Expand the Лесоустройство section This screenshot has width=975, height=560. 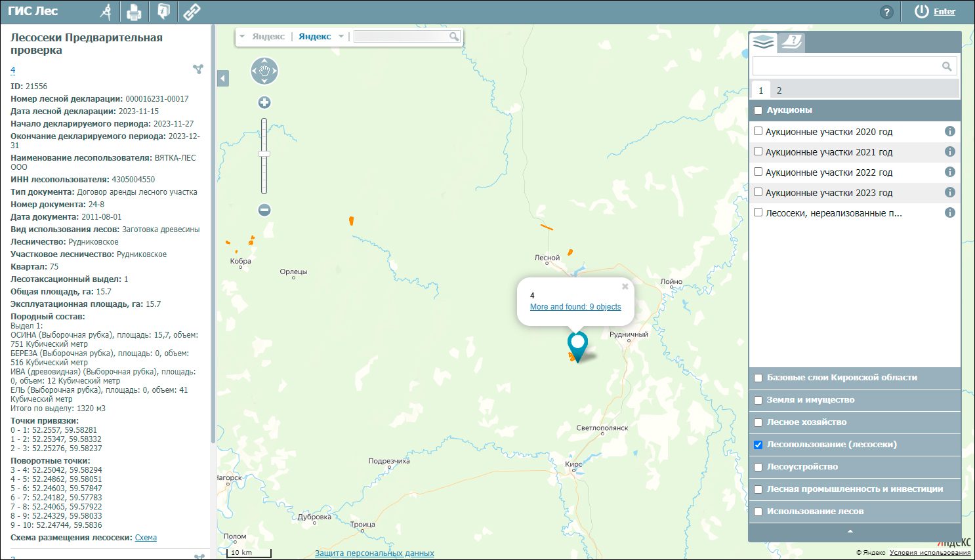point(855,467)
